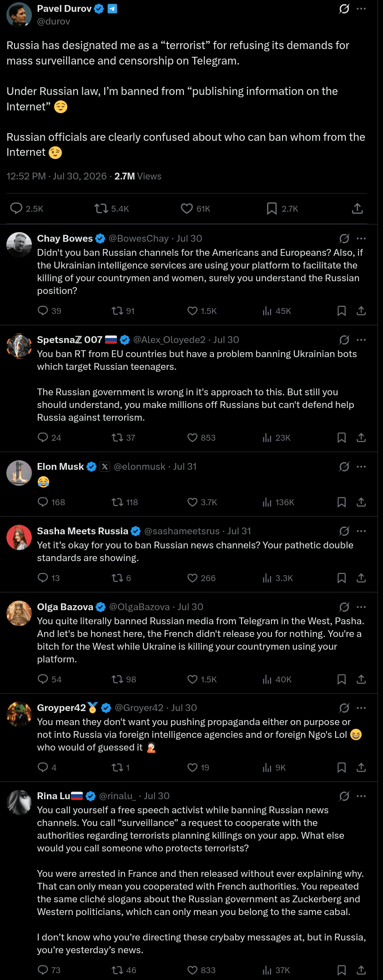Open Grok icon on Rina Lu's reply
383x980 pixels.
pos(344,796)
